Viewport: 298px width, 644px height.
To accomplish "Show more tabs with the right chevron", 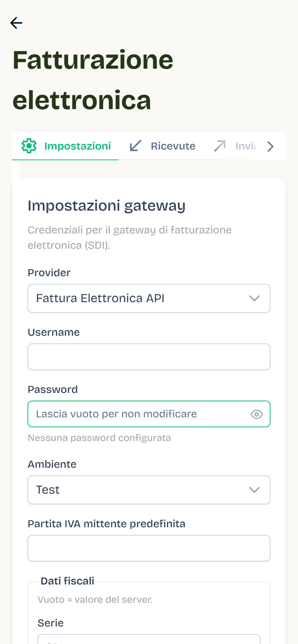I will point(270,147).
